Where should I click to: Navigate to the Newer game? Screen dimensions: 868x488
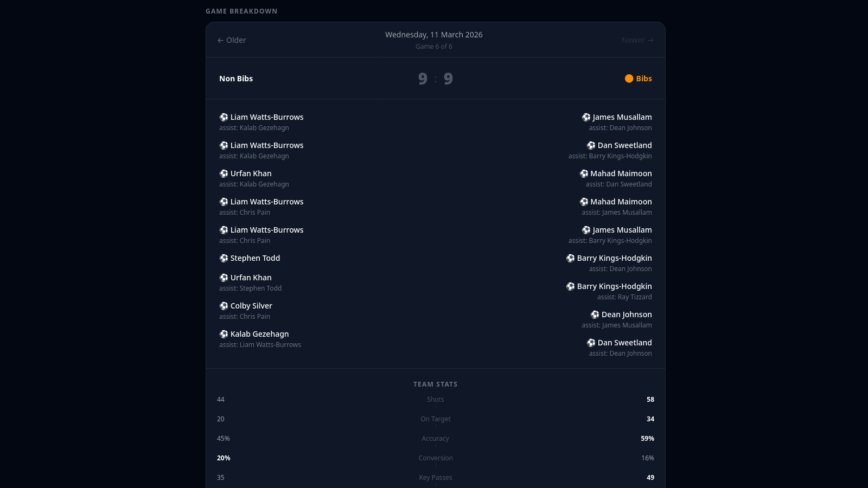click(637, 40)
